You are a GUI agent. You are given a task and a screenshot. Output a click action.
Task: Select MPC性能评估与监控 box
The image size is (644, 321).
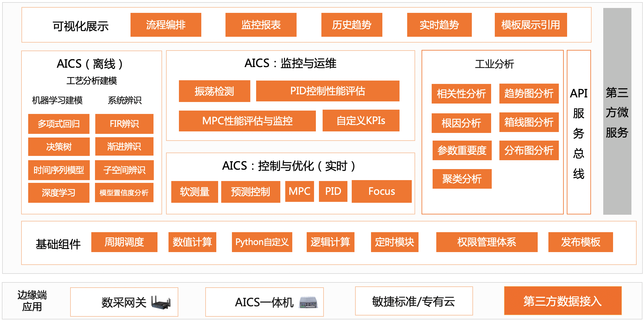click(247, 121)
